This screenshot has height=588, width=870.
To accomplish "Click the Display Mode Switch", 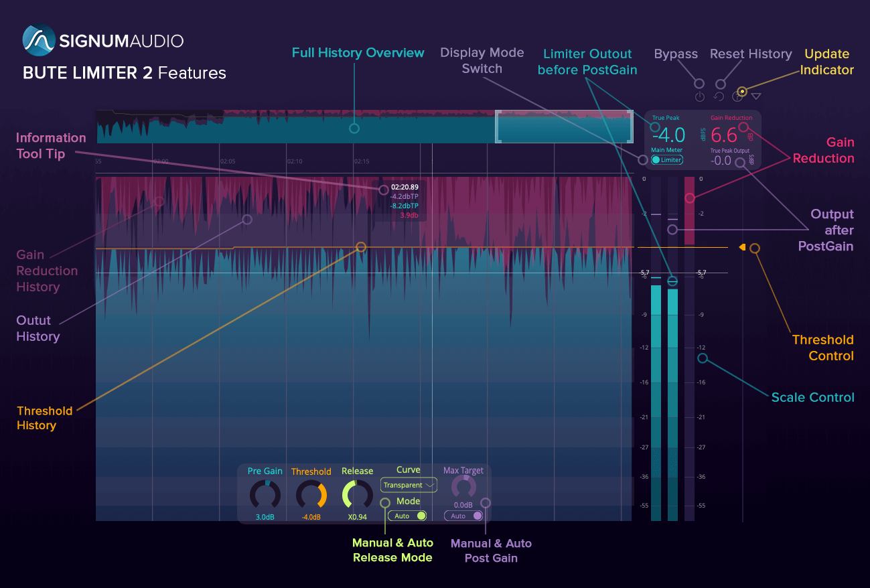I will pos(642,159).
